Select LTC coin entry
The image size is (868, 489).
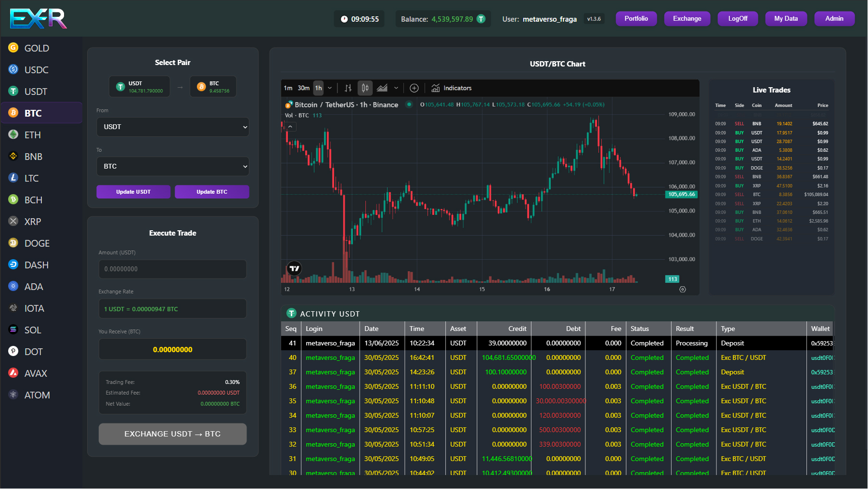[41, 178]
